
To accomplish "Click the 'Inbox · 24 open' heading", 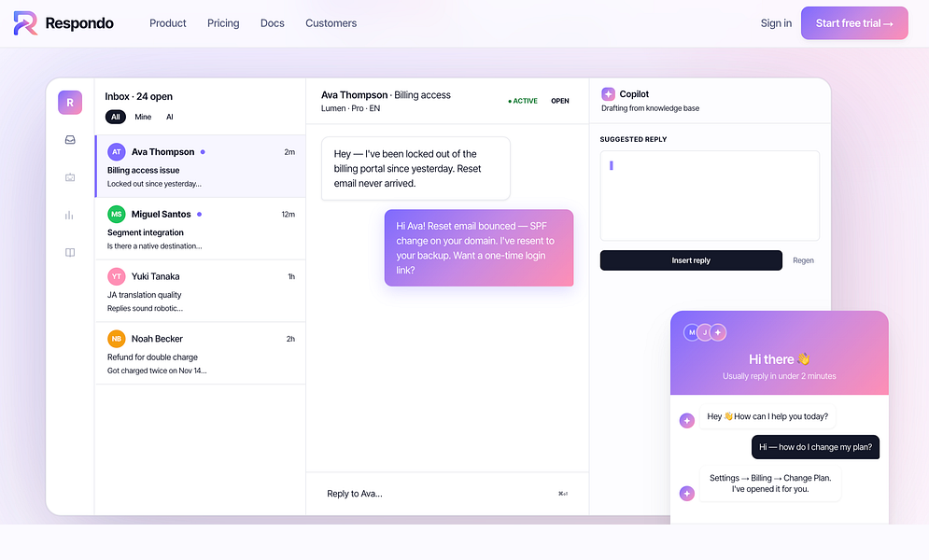I will pos(138,96).
